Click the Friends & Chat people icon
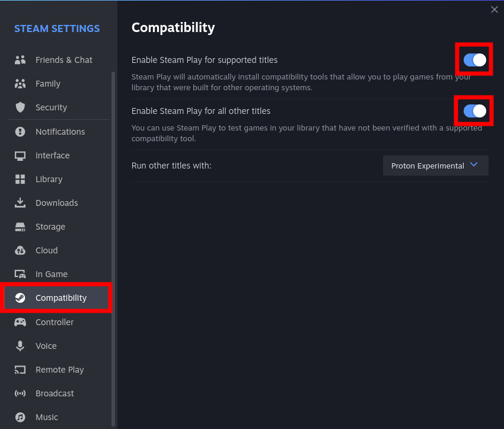Screen dimensions: 504x429 coord(20,60)
